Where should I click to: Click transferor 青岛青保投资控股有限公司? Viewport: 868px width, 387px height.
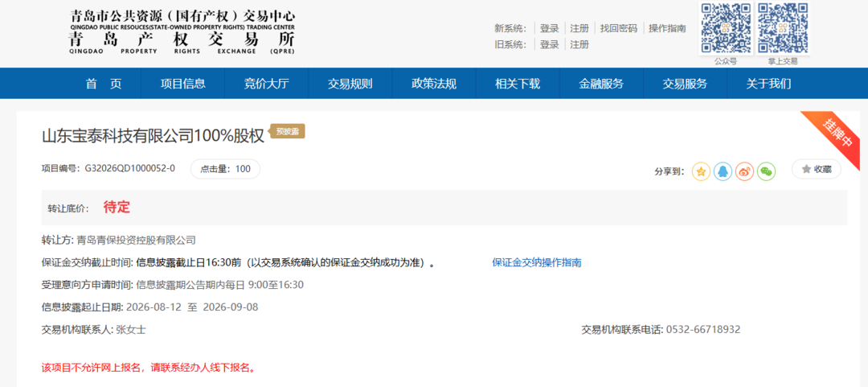tap(136, 241)
